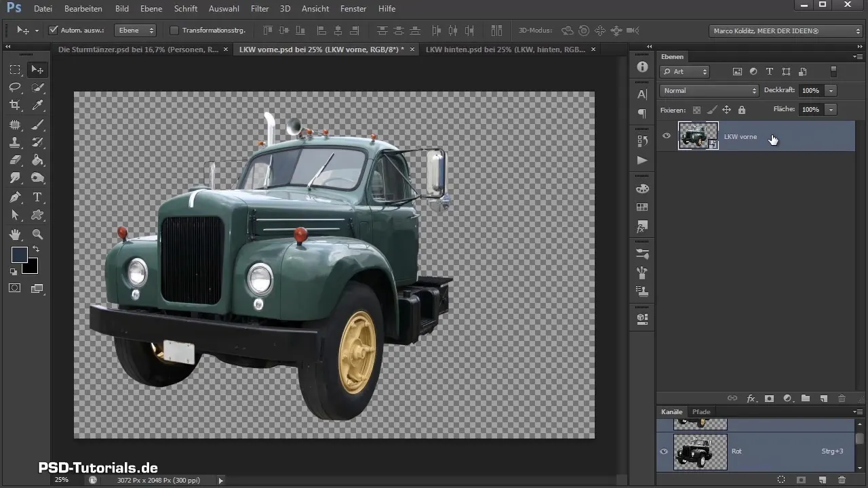Select the Sponge tool

[37, 178]
